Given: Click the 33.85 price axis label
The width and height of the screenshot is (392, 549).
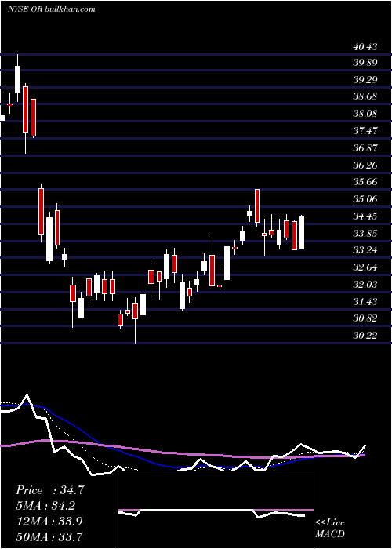Looking at the screenshot, I should pyautogui.click(x=365, y=233).
